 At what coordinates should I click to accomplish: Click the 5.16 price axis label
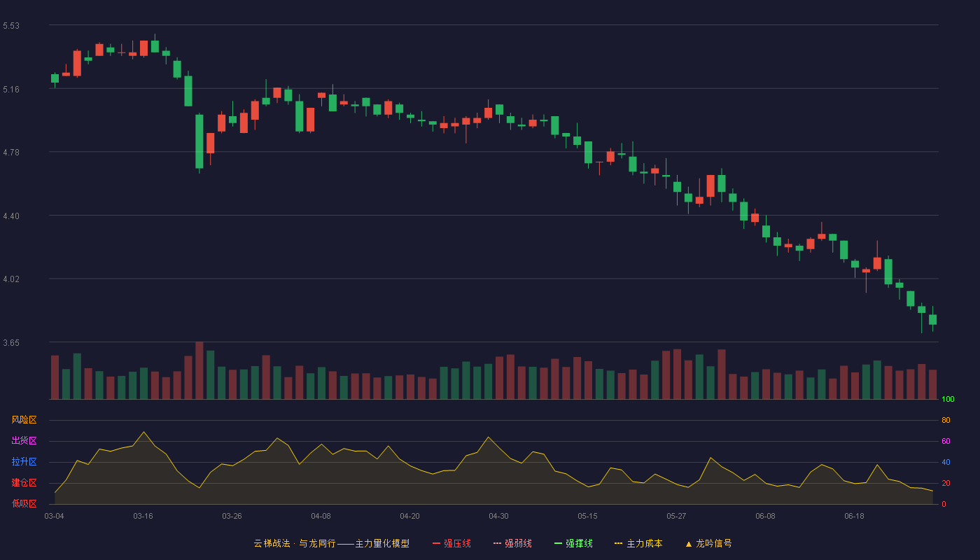coord(11,90)
